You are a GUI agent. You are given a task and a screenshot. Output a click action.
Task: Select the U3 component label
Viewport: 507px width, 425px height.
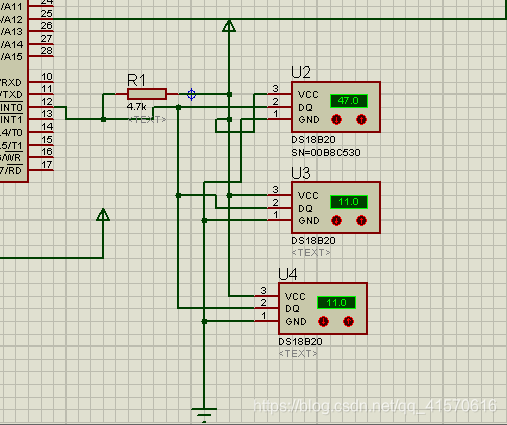pos(301,173)
